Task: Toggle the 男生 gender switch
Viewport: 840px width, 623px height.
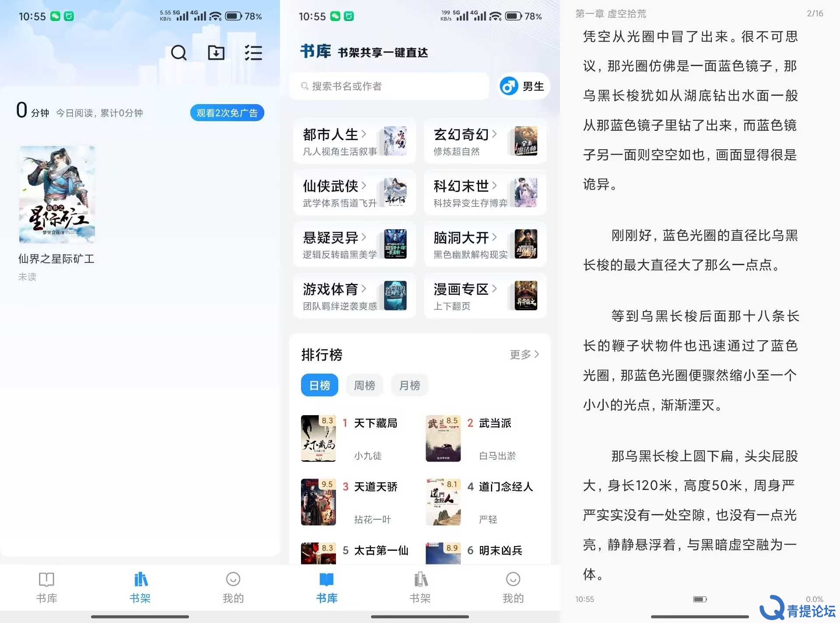Action: pos(523,86)
